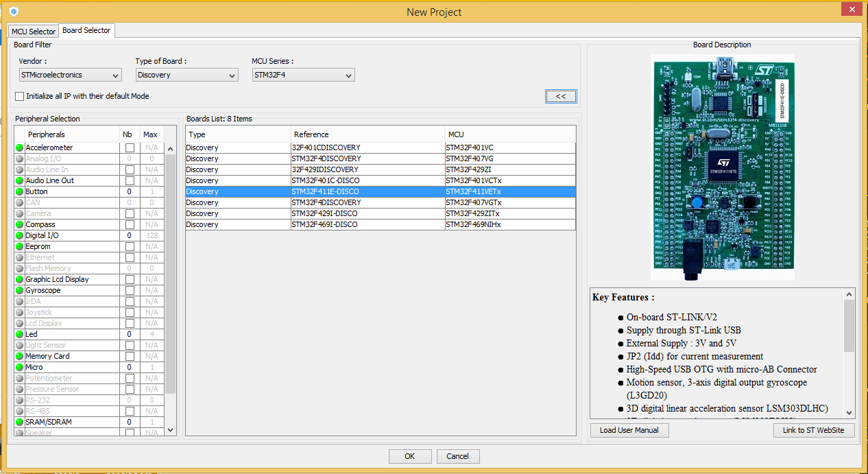Click the application icon in the title bar

click(x=13, y=12)
